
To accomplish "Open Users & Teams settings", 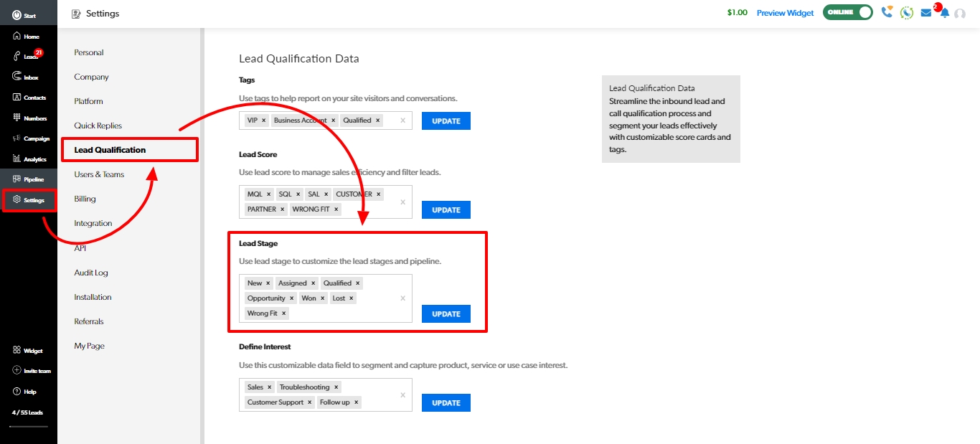I will click(x=99, y=174).
